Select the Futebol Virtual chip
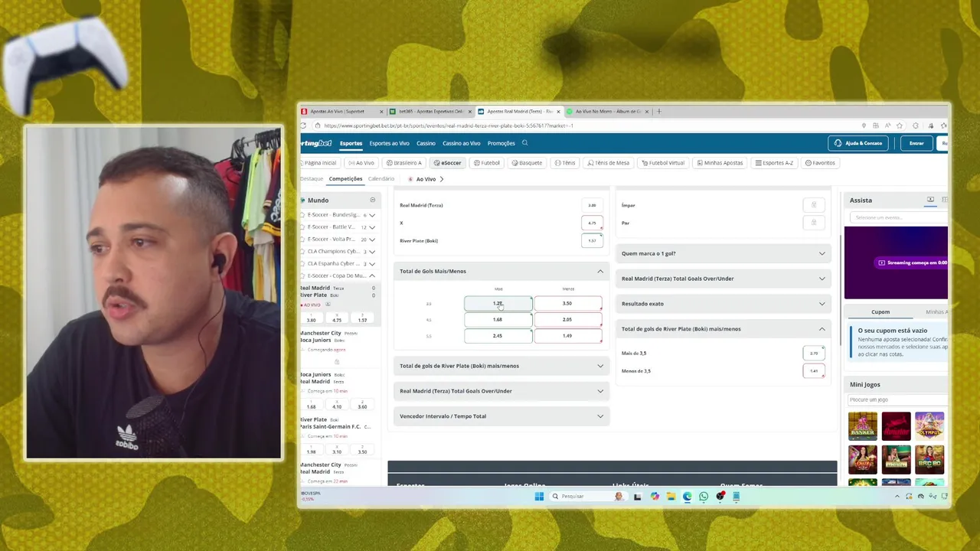 [x=663, y=163]
